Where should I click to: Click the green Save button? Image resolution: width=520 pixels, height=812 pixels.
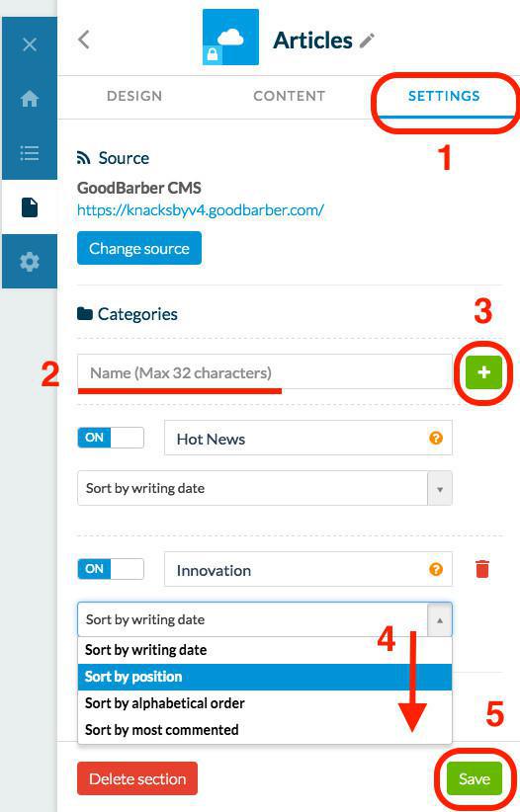(x=475, y=778)
